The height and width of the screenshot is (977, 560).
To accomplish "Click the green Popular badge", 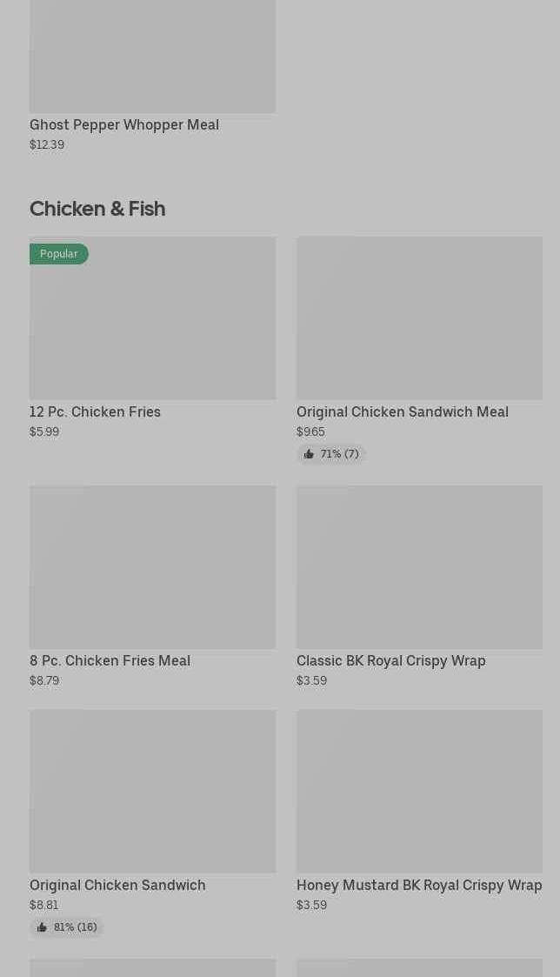I will pos(59,253).
